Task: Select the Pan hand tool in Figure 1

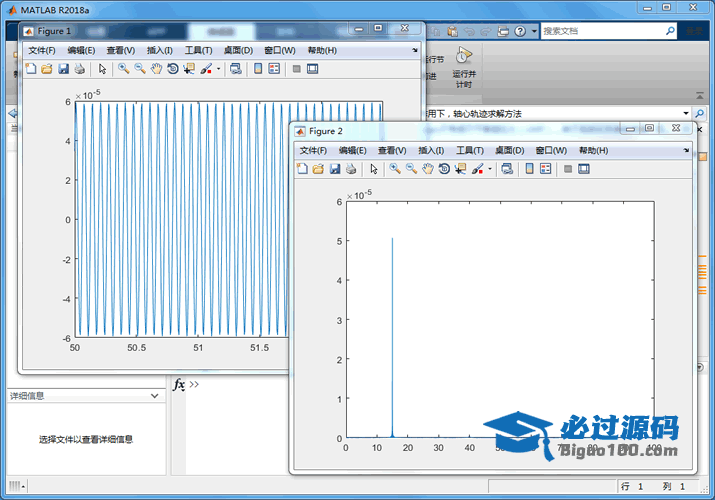Action: pyautogui.click(x=156, y=69)
